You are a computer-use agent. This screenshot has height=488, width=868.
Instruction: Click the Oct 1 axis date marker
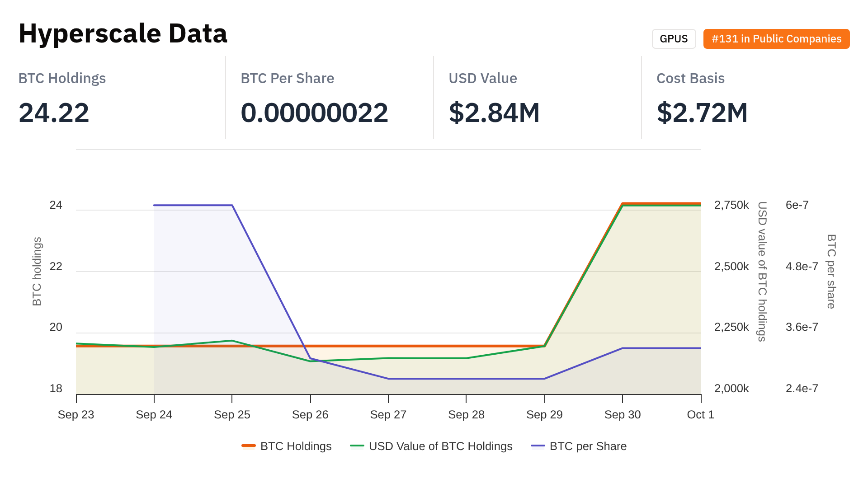(x=700, y=415)
